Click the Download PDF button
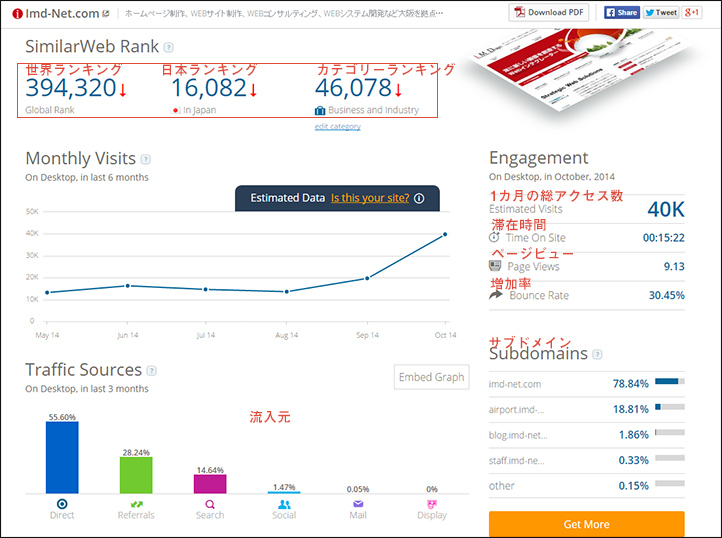Viewport: 722px width, 538px height. click(549, 12)
